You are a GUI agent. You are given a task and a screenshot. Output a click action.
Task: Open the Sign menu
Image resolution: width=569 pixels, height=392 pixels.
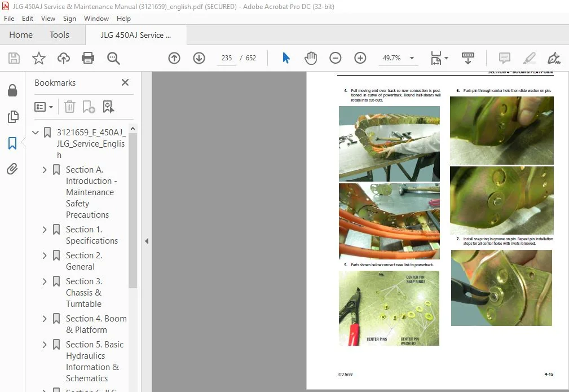point(69,19)
